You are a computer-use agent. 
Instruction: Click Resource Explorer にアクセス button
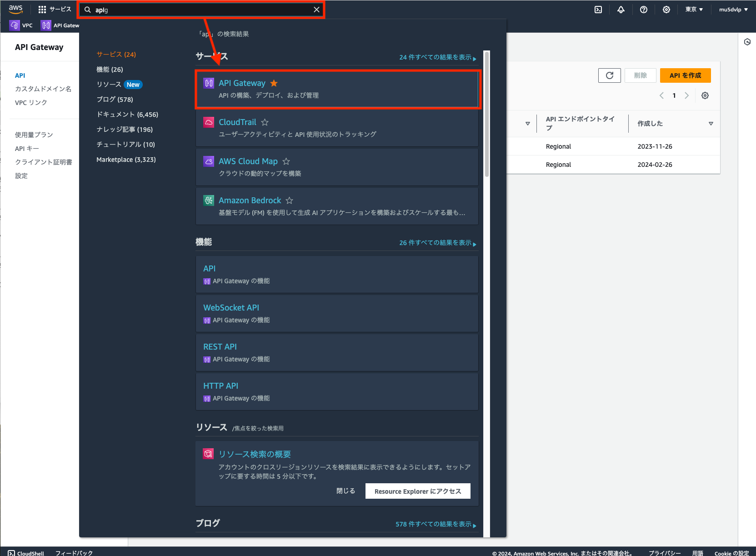(x=418, y=491)
